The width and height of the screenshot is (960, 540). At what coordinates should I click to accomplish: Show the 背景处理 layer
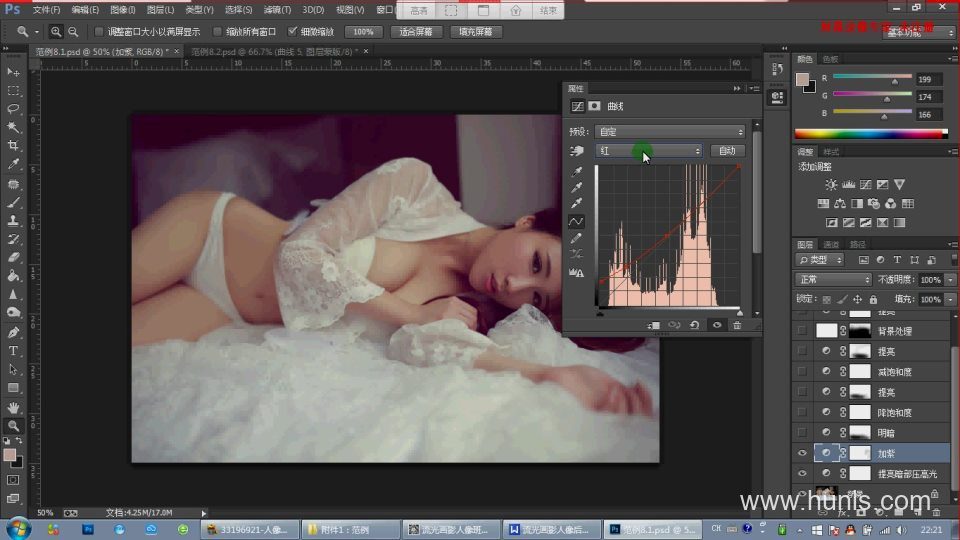(x=802, y=331)
